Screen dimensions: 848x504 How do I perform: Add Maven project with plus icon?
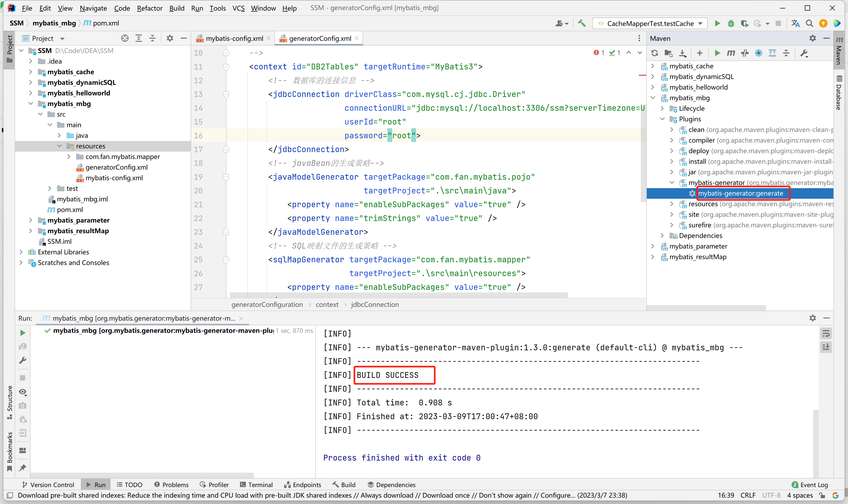click(x=700, y=53)
